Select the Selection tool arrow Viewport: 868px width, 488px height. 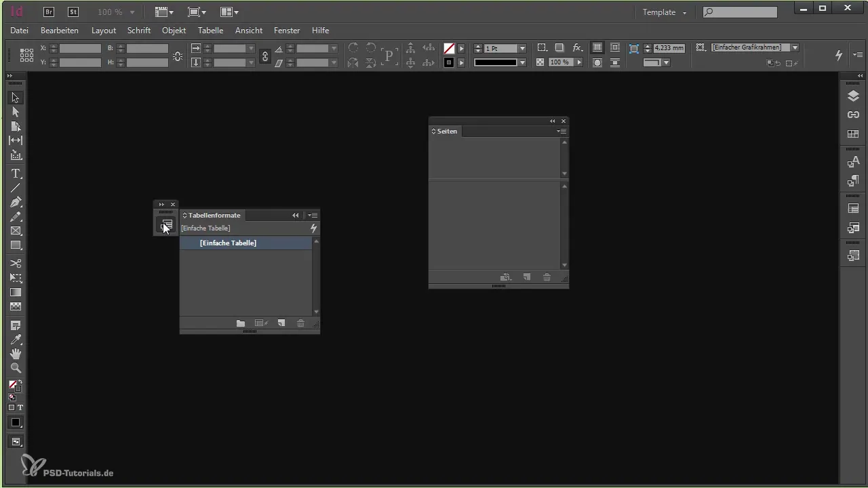coord(16,98)
